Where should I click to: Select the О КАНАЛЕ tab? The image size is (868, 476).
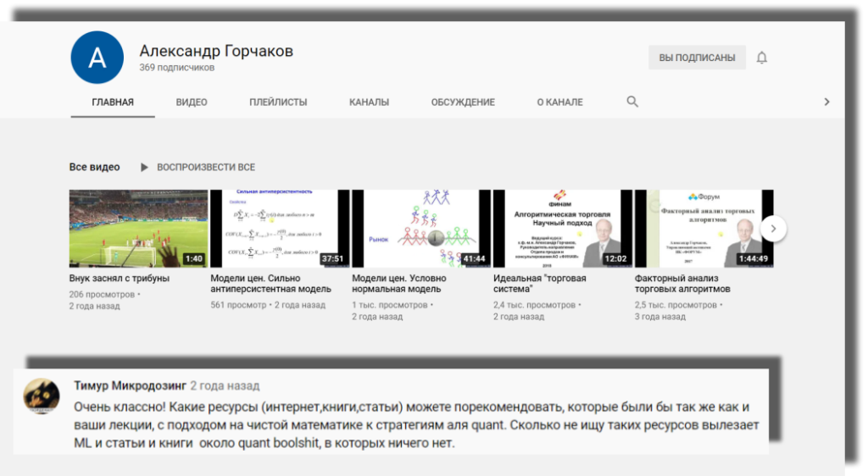coord(559,102)
